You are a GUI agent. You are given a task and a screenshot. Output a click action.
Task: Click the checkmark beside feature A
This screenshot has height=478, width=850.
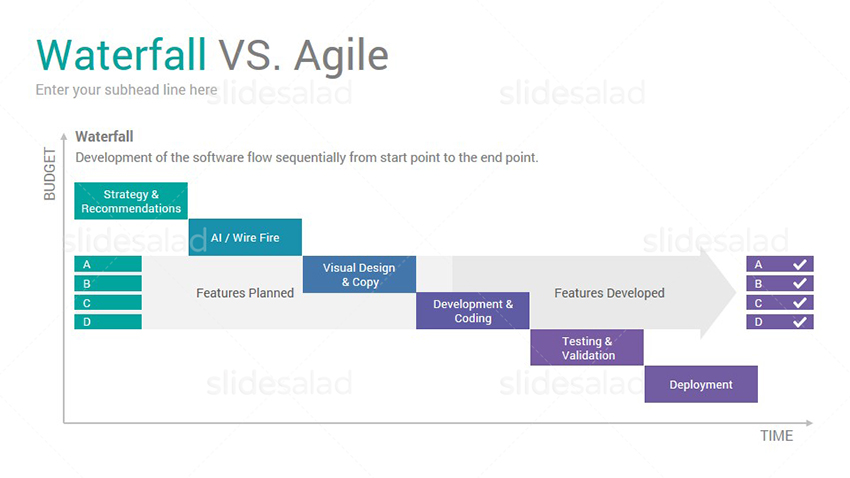point(800,264)
